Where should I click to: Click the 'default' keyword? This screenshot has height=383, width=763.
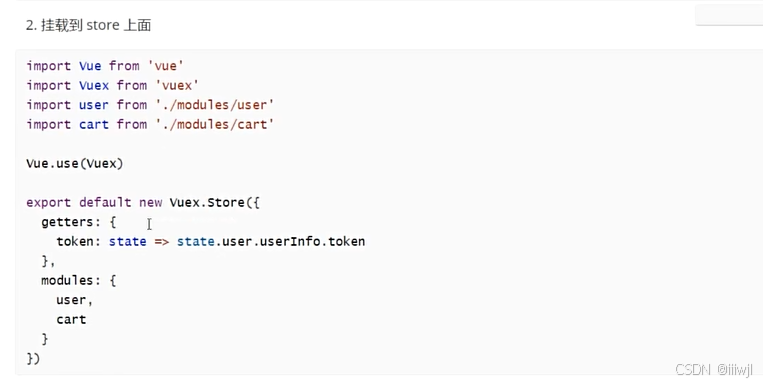point(105,202)
